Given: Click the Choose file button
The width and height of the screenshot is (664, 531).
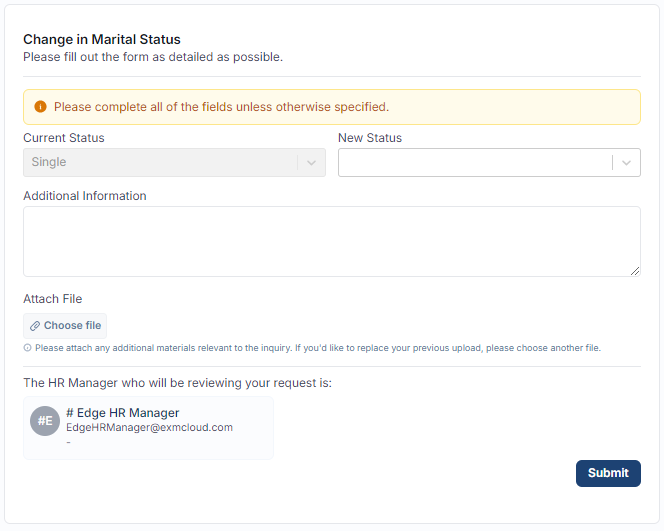Looking at the screenshot, I should click(65, 326).
